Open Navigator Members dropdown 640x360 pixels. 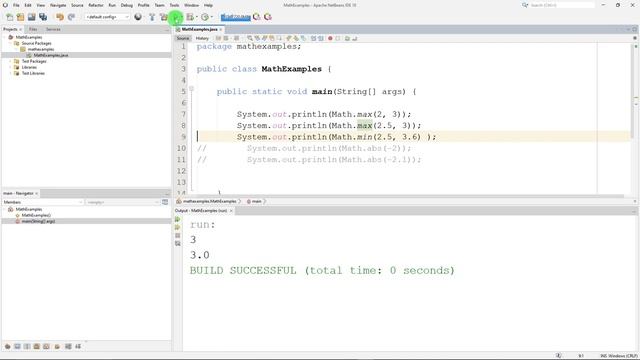[42, 202]
